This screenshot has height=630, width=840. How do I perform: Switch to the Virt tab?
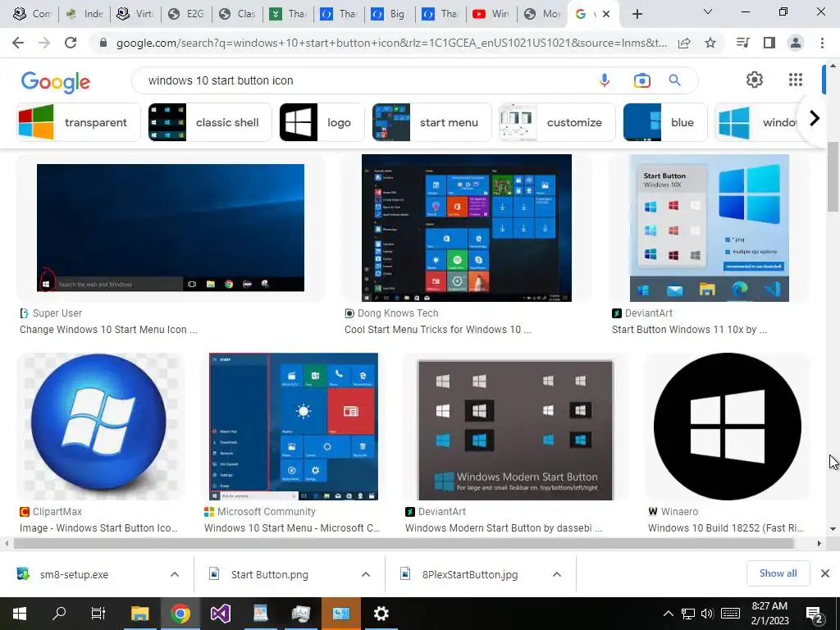[x=135, y=14]
